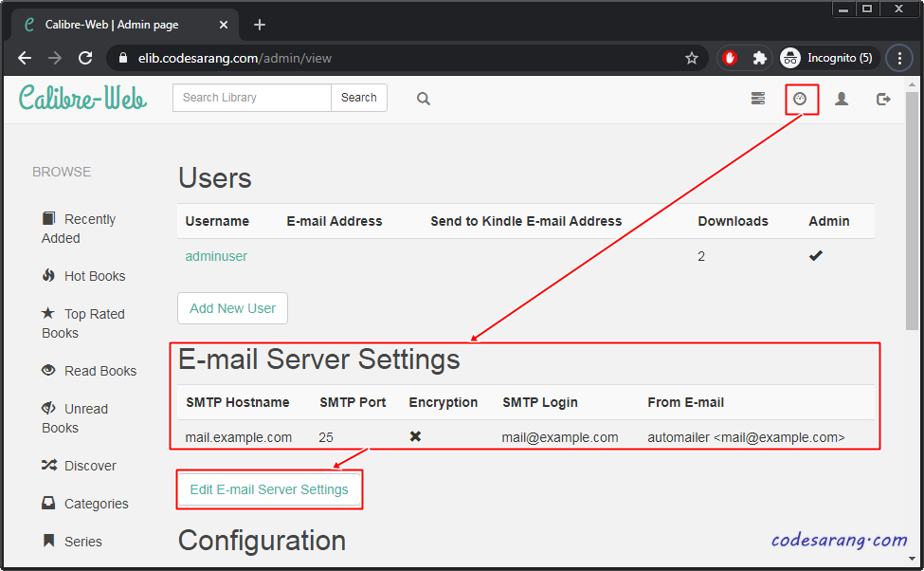
Task: Open the Chrome three-dot menu
Action: point(899,58)
